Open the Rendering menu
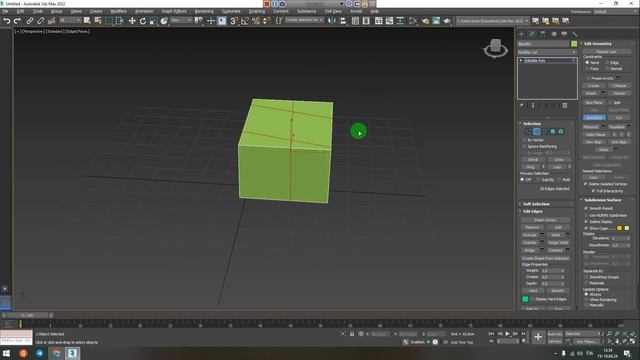 (204, 11)
